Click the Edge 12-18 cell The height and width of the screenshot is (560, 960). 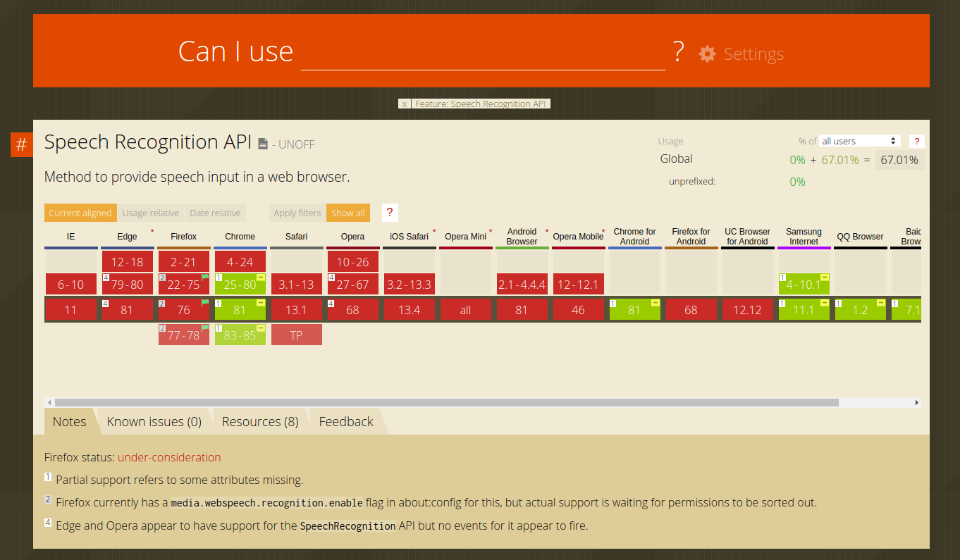tap(128, 261)
